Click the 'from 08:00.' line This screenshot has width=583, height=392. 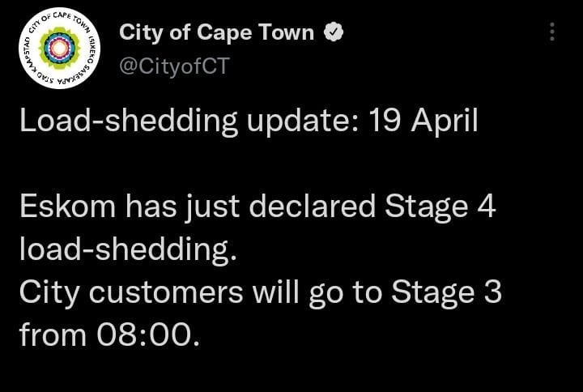pos(109,334)
